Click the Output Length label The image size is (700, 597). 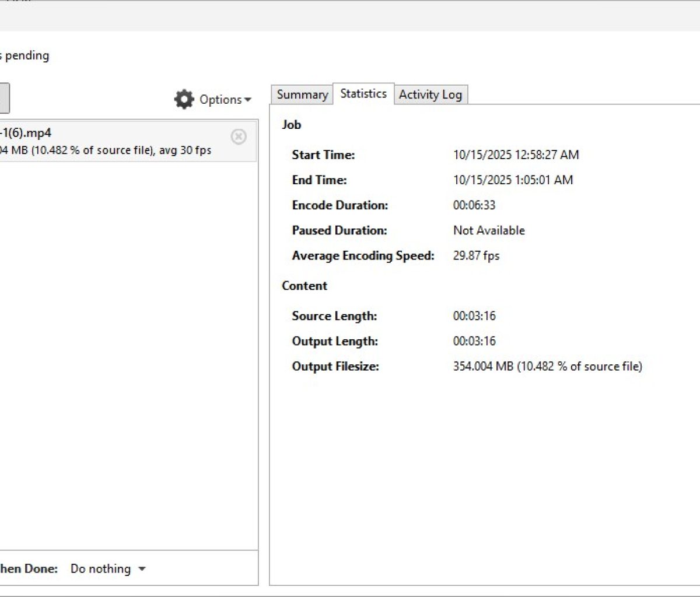(x=335, y=341)
